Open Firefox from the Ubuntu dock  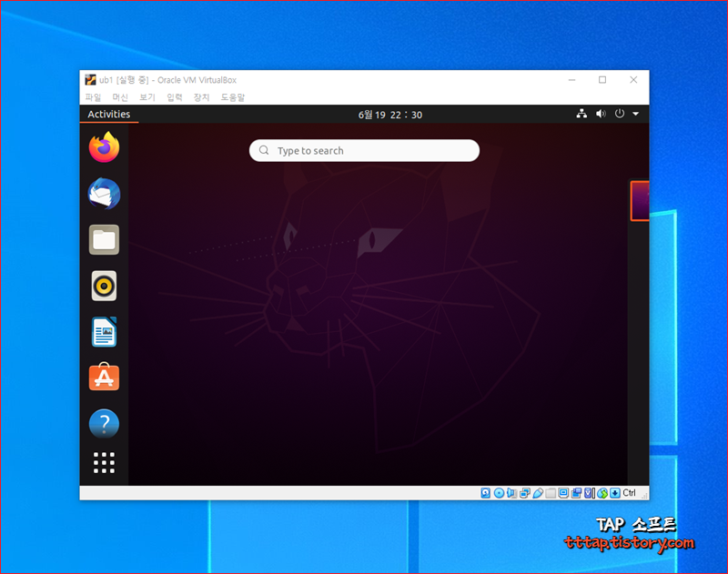point(104,147)
